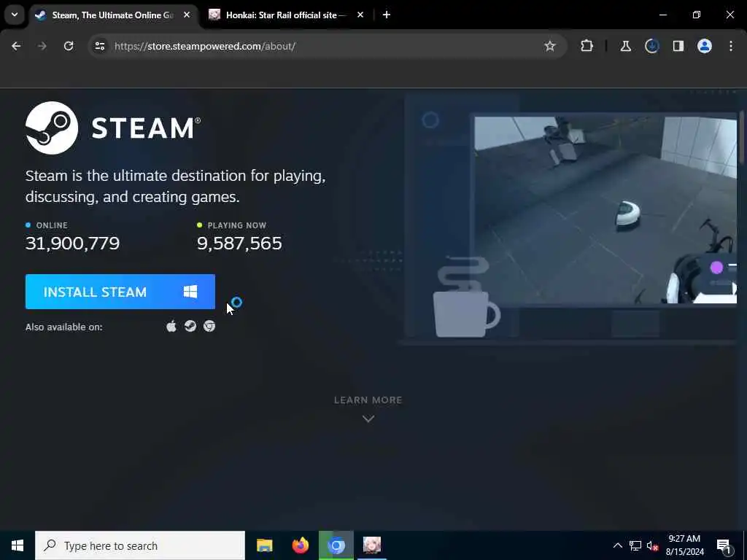Go forward to the next page
Viewport: 747px width, 560px height.
[x=42, y=46]
